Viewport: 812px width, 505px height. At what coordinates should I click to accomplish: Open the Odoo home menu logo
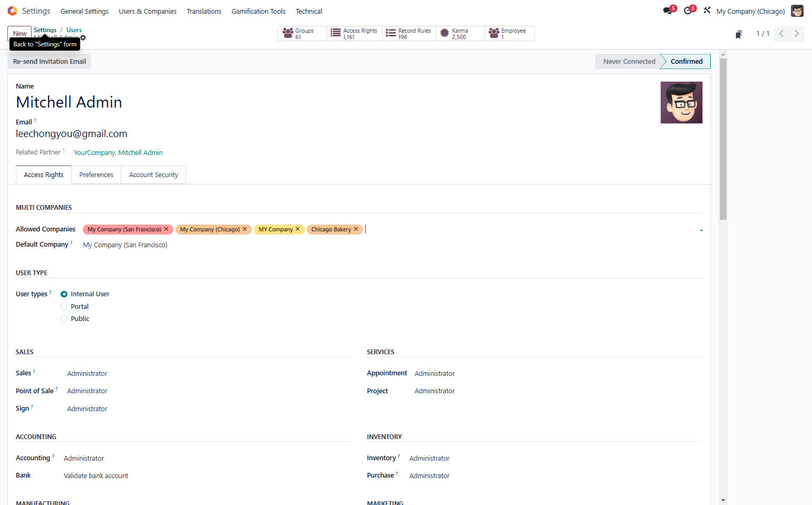pos(12,11)
